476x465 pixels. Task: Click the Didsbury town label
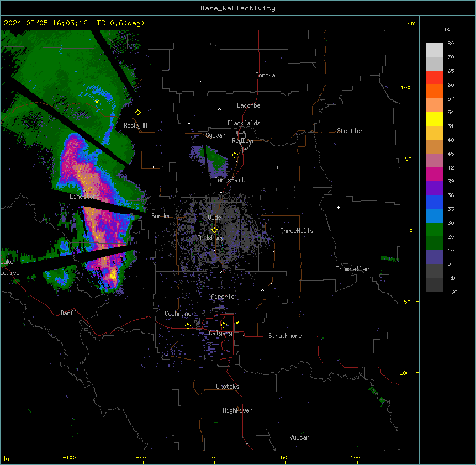click(x=211, y=238)
